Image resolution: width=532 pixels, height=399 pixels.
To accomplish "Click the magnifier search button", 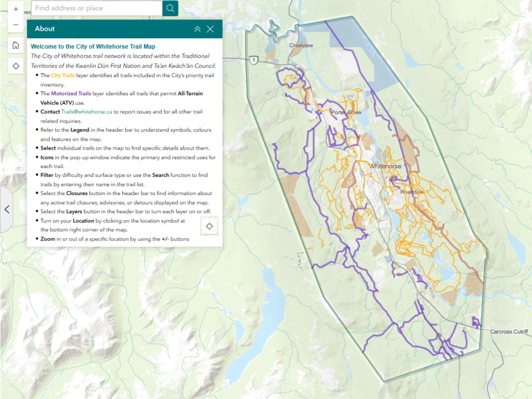I will point(170,8).
